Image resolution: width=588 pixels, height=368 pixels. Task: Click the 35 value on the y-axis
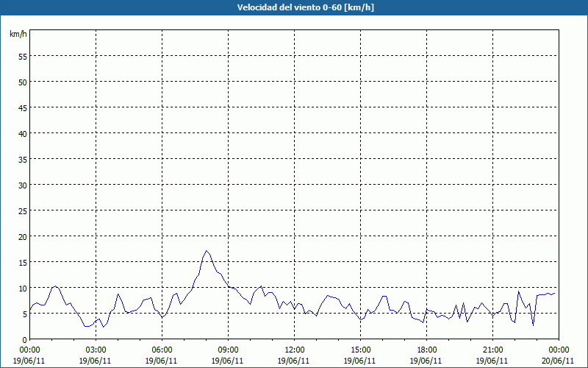click(x=23, y=160)
